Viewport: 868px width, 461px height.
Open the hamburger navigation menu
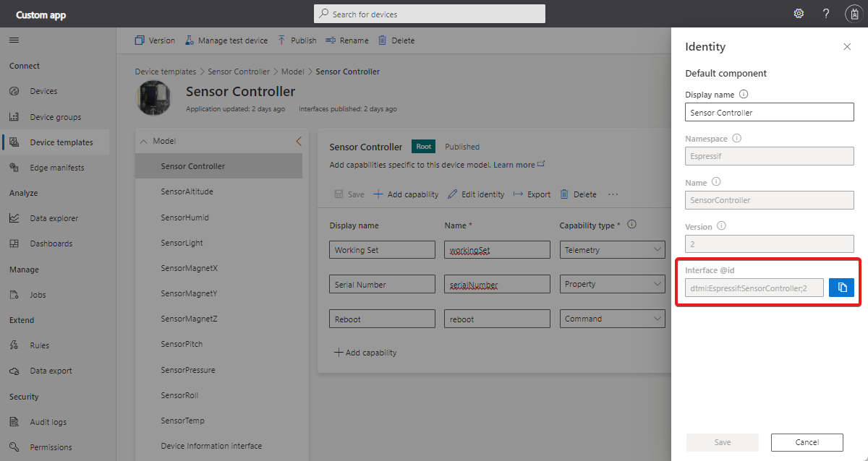(14, 40)
